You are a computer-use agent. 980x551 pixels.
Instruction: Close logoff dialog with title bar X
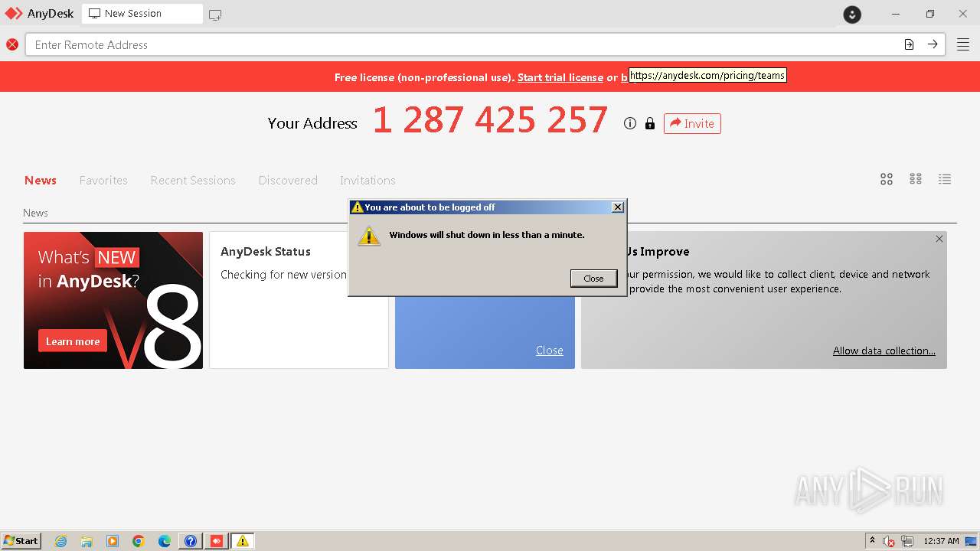618,207
